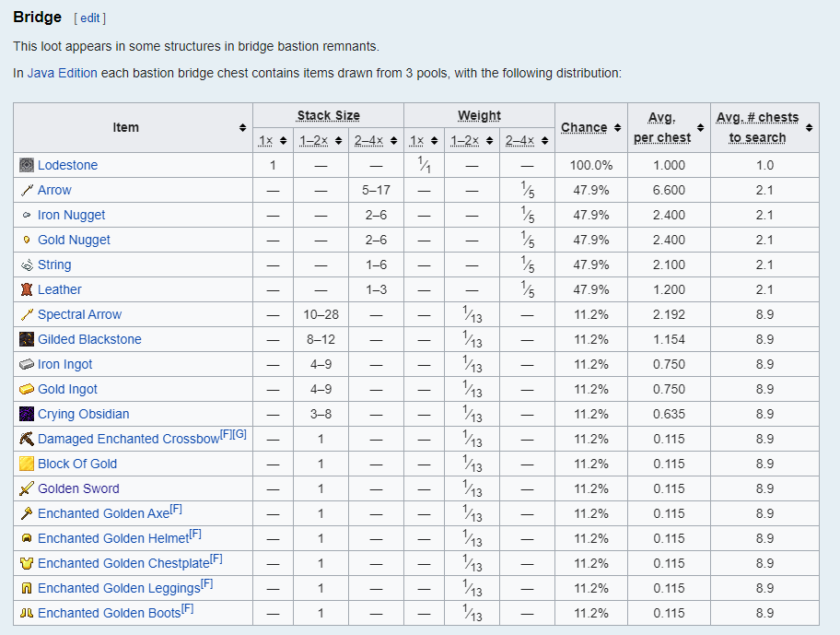Click the Damaged Enchanted Crossbow icon

(27, 439)
